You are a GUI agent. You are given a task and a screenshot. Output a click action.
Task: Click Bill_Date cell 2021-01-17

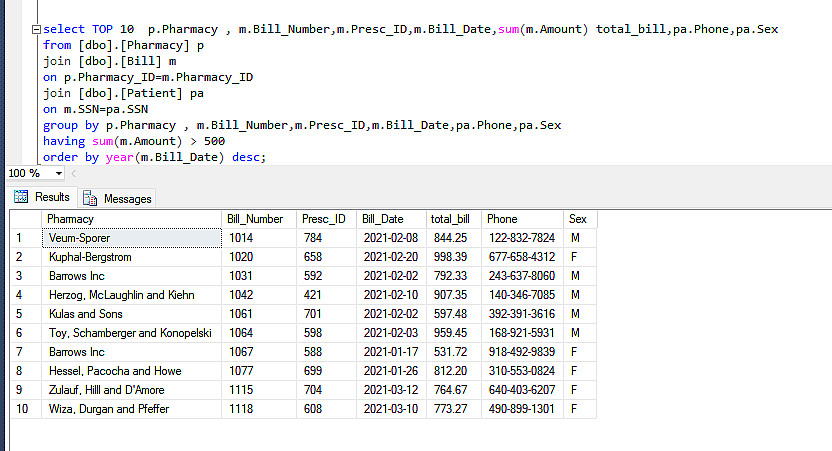(x=392, y=352)
